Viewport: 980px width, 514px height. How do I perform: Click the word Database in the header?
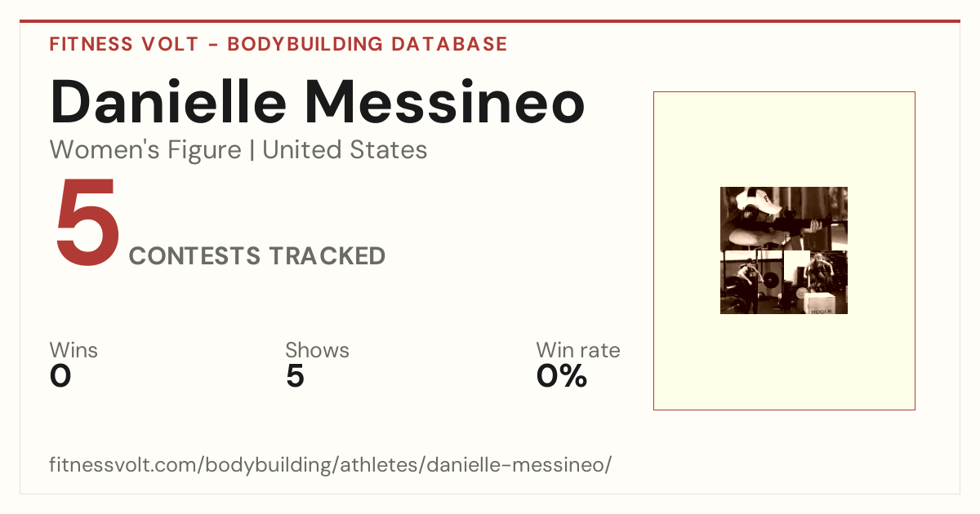[449, 44]
